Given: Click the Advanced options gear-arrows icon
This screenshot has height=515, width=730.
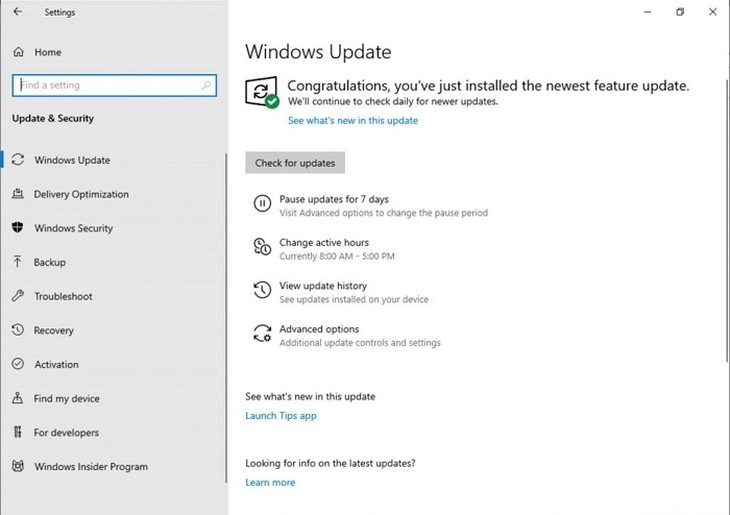Looking at the screenshot, I should pos(262,333).
